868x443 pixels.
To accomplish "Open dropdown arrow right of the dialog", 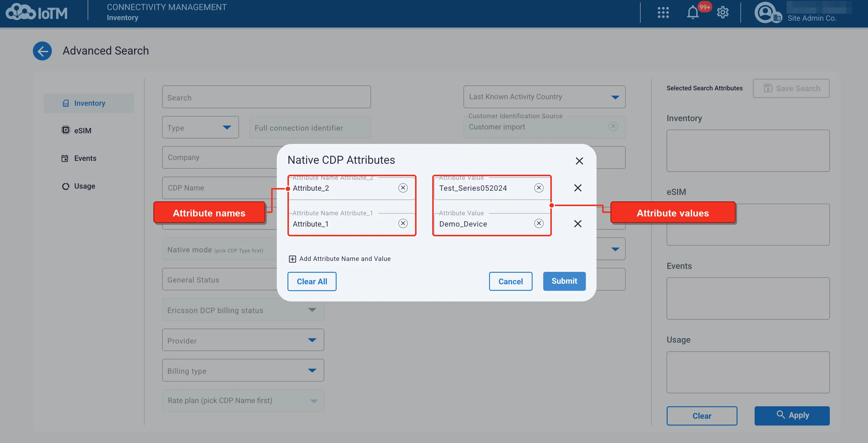I will pyautogui.click(x=615, y=249).
